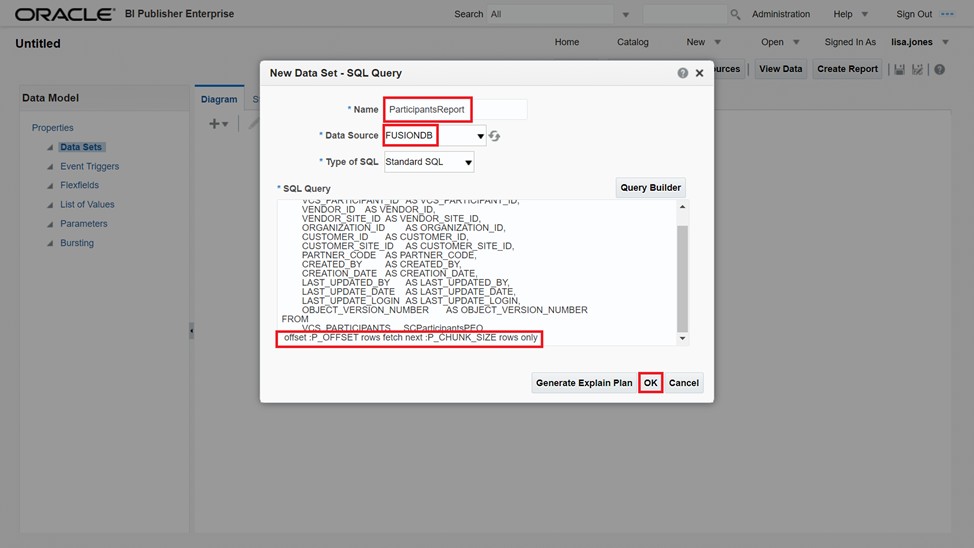Open the accessibility dots menu
Viewport: 974px width, 548px height.
947,14
